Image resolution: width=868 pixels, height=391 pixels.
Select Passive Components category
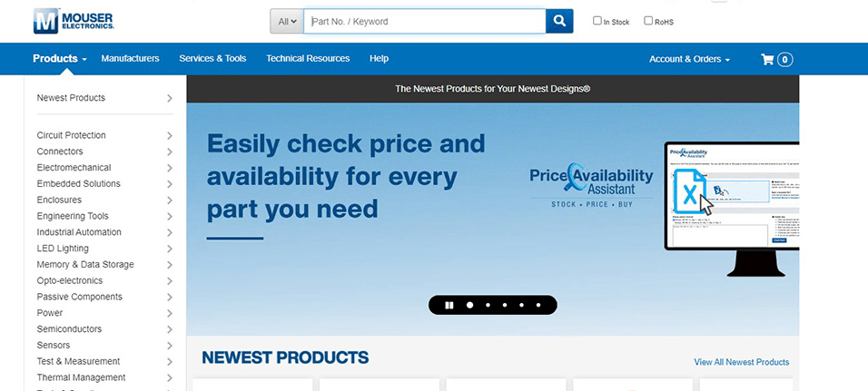click(x=80, y=297)
